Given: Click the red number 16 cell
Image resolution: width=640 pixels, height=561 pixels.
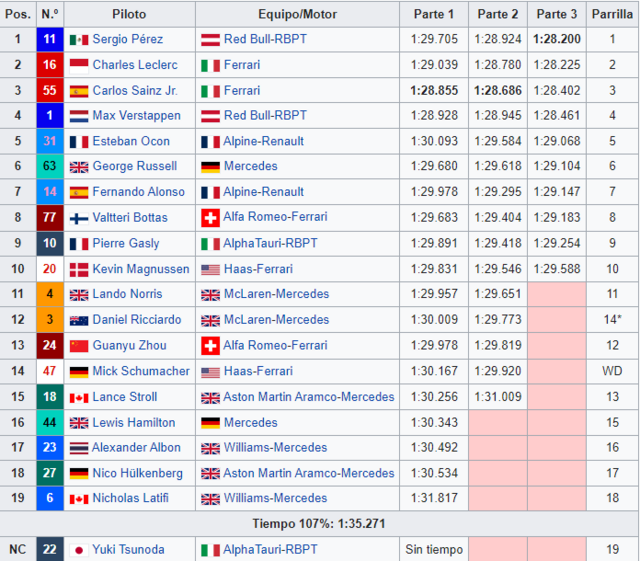Looking at the screenshot, I should (50, 65).
